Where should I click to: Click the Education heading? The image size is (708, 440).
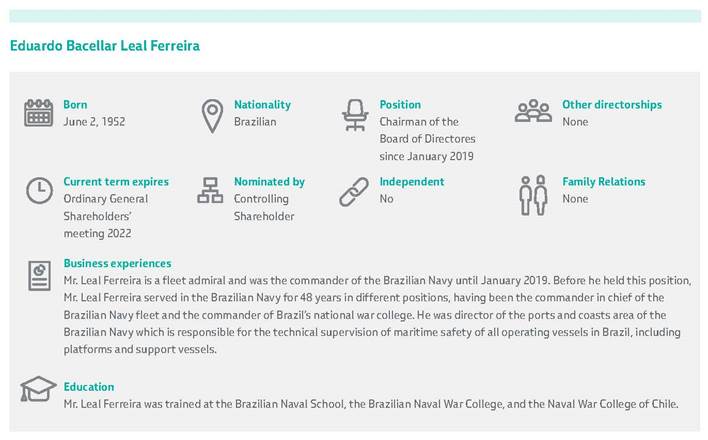pyautogui.click(x=89, y=386)
